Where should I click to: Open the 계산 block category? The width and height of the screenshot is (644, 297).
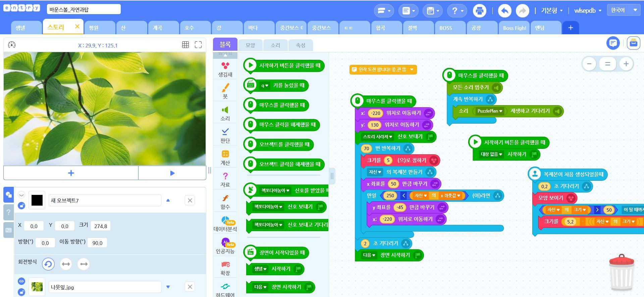click(225, 158)
